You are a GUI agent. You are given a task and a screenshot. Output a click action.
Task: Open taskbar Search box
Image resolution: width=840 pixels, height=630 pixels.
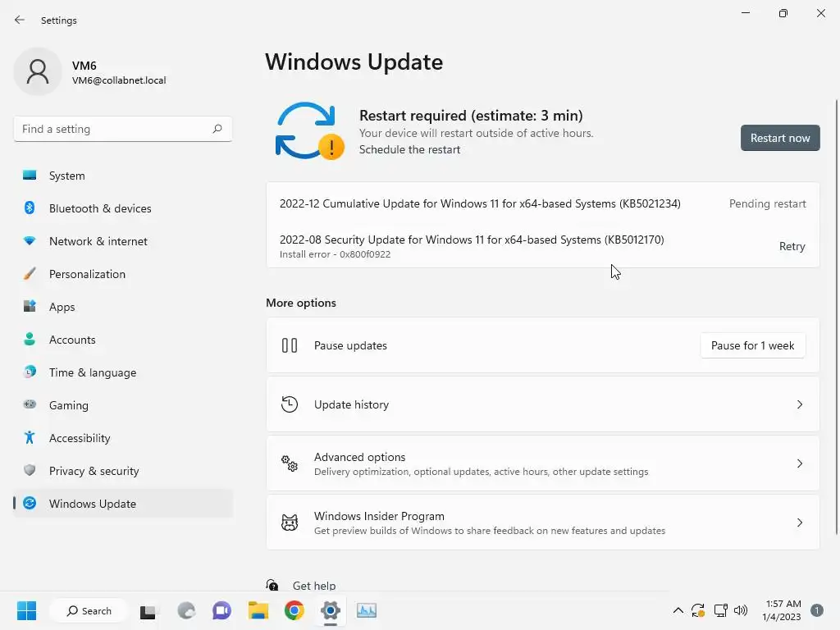click(x=89, y=610)
